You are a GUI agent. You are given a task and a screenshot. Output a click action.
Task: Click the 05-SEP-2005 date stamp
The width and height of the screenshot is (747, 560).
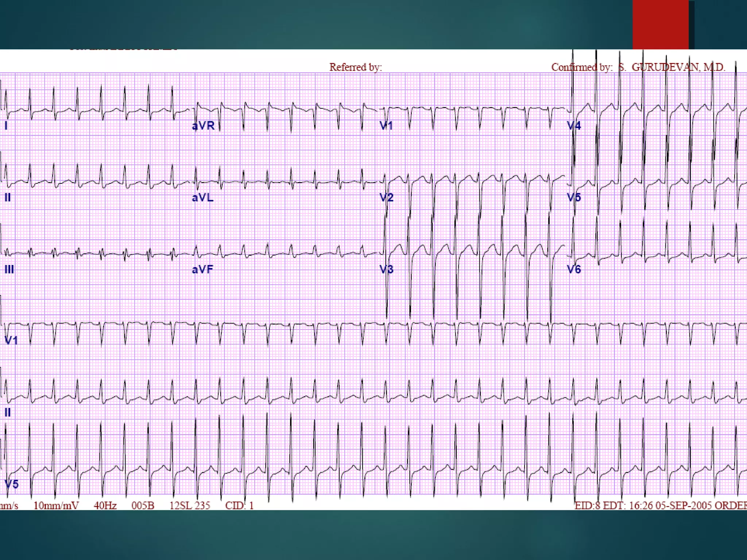tap(684, 506)
